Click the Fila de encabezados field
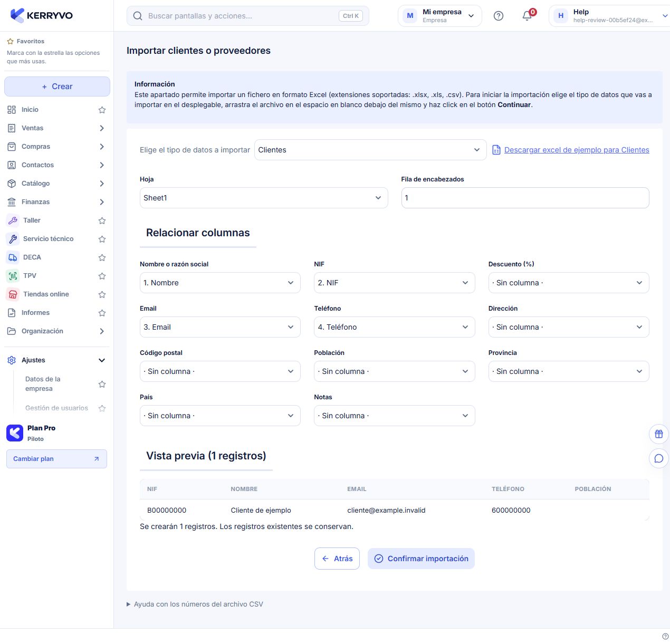This screenshot has height=644, width=670. 525,198
